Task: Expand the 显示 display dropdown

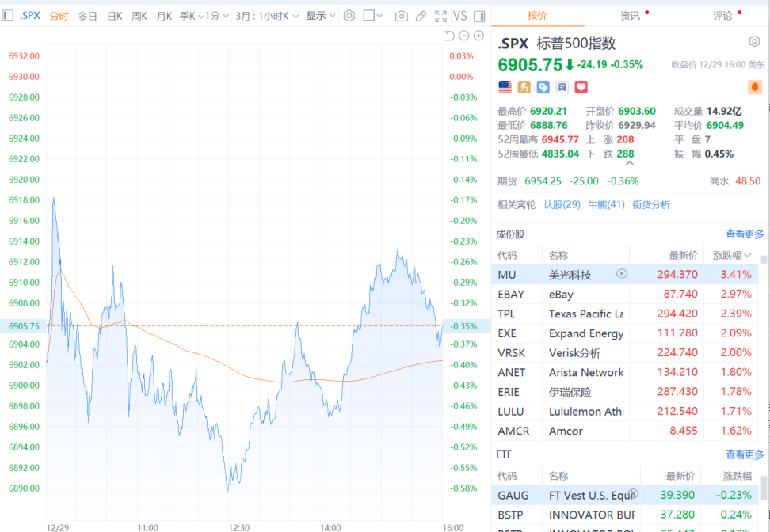Action: tap(320, 16)
